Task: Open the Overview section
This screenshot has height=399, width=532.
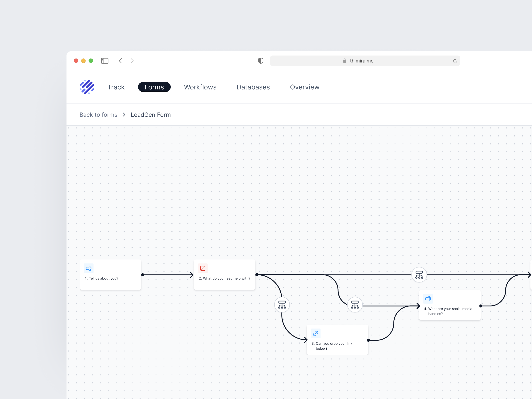Action: pyautogui.click(x=304, y=87)
